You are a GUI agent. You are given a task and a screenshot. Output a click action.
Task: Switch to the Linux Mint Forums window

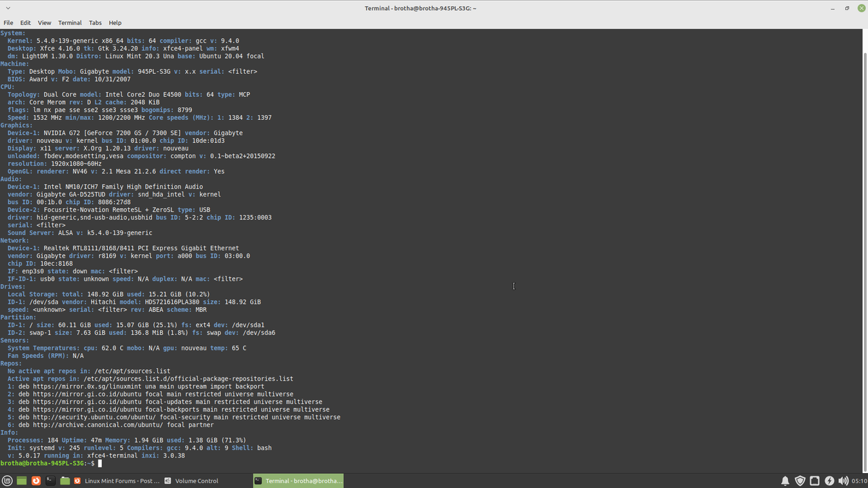122,481
